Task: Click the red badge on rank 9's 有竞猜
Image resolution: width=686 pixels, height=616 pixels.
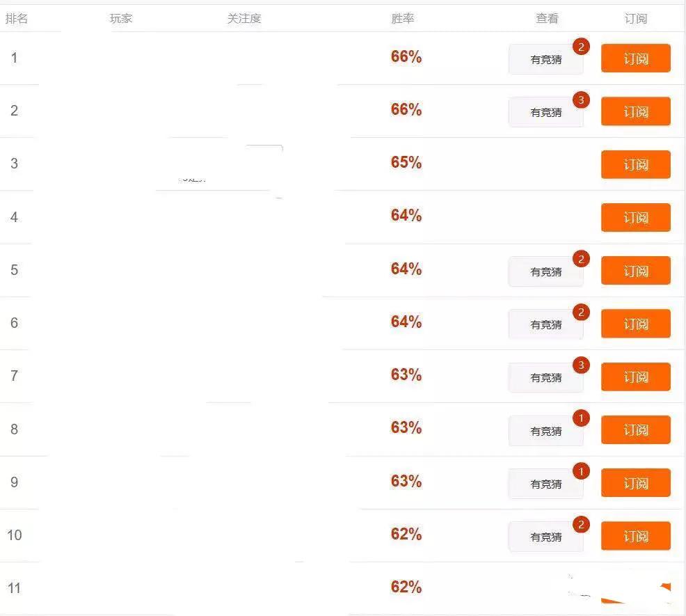Action: pos(580,472)
